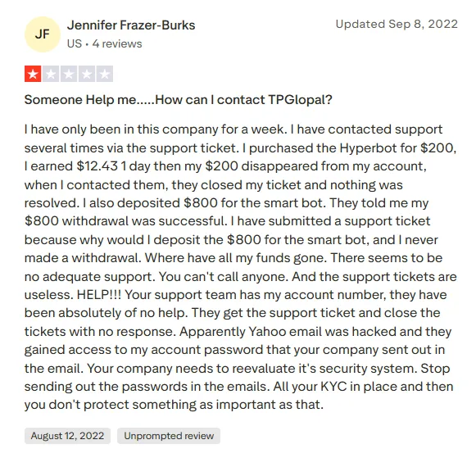Image resolution: width=476 pixels, height=458 pixels.
Task: Open Jennifer Frazer-Burks profile name
Action: click(131, 25)
